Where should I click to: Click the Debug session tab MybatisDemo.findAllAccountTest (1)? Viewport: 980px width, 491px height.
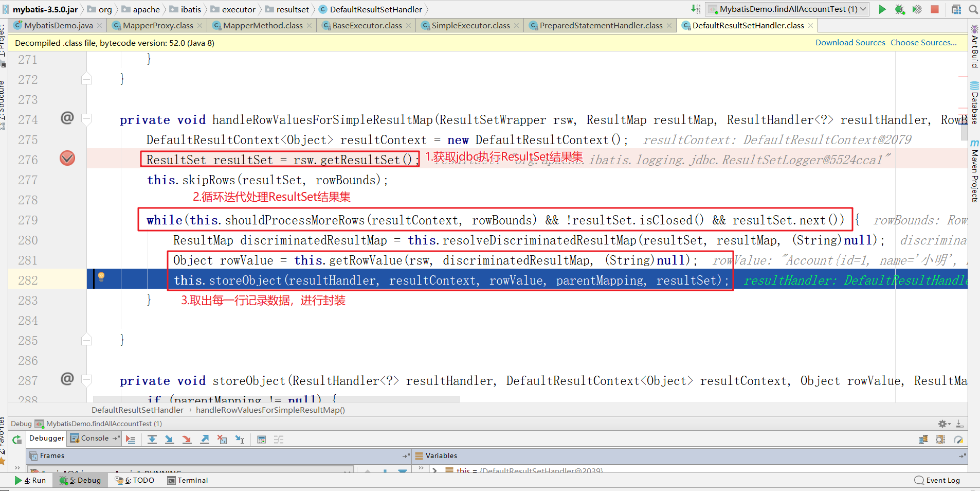coord(98,424)
